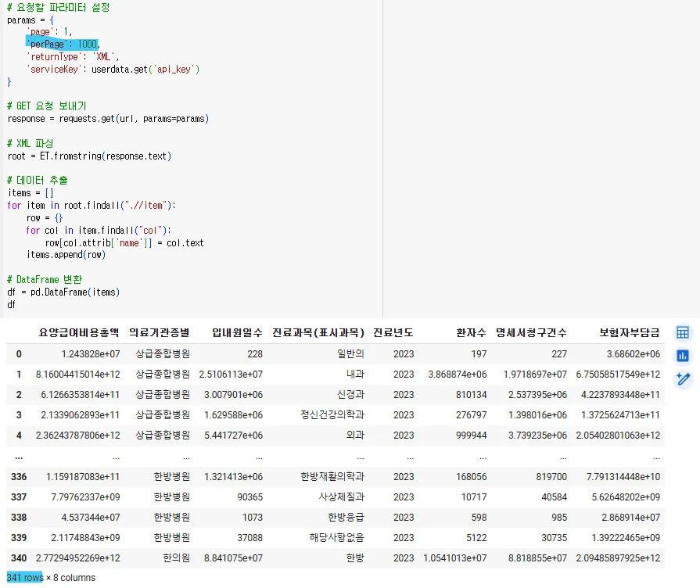Viewport: 700px width, 588px height.
Task: Click value 810134 in row 2
Action: coord(471,395)
